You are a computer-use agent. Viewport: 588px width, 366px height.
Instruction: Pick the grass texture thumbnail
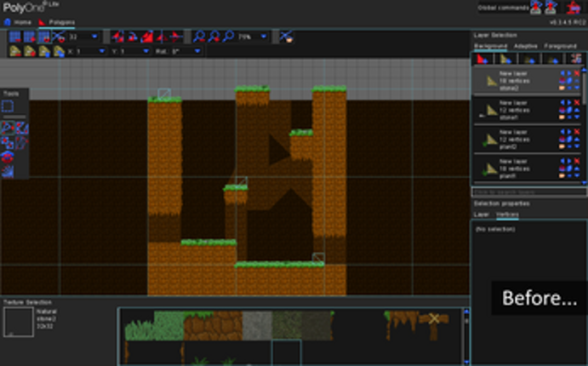pos(167,325)
